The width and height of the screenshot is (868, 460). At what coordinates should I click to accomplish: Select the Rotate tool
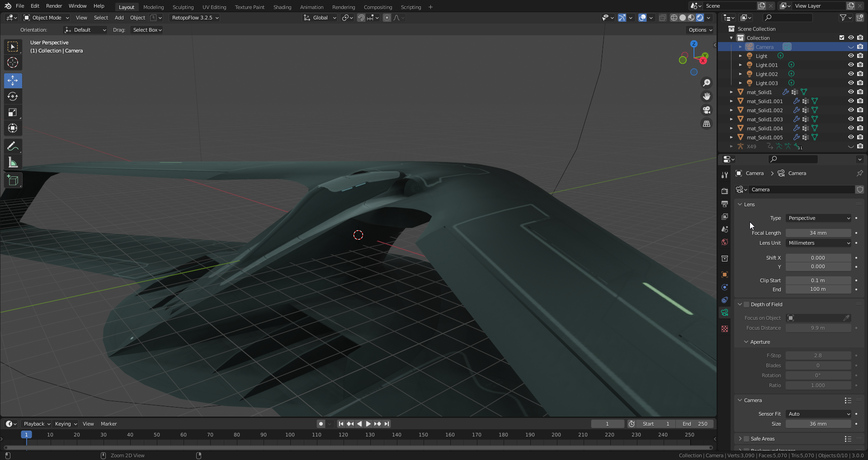tap(13, 97)
